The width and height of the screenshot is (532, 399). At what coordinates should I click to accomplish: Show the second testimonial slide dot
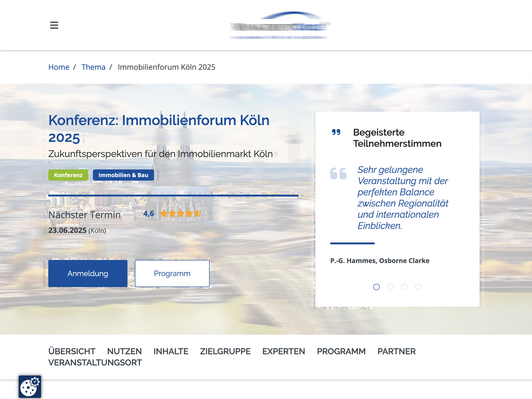390,287
